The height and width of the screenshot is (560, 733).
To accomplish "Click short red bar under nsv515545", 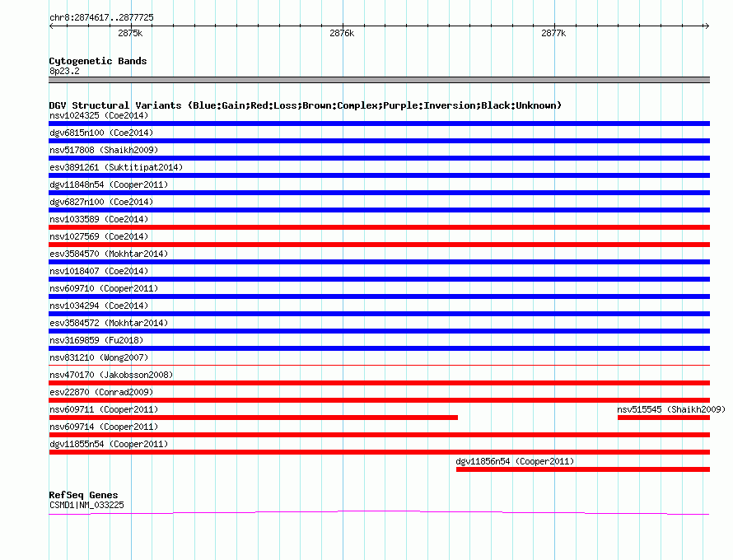I will 664,418.
